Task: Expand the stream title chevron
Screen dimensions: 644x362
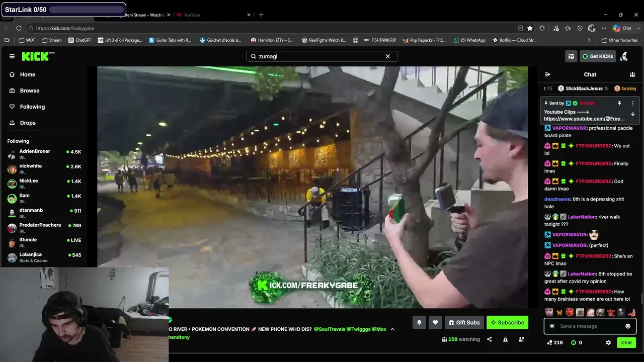Action: (392, 329)
